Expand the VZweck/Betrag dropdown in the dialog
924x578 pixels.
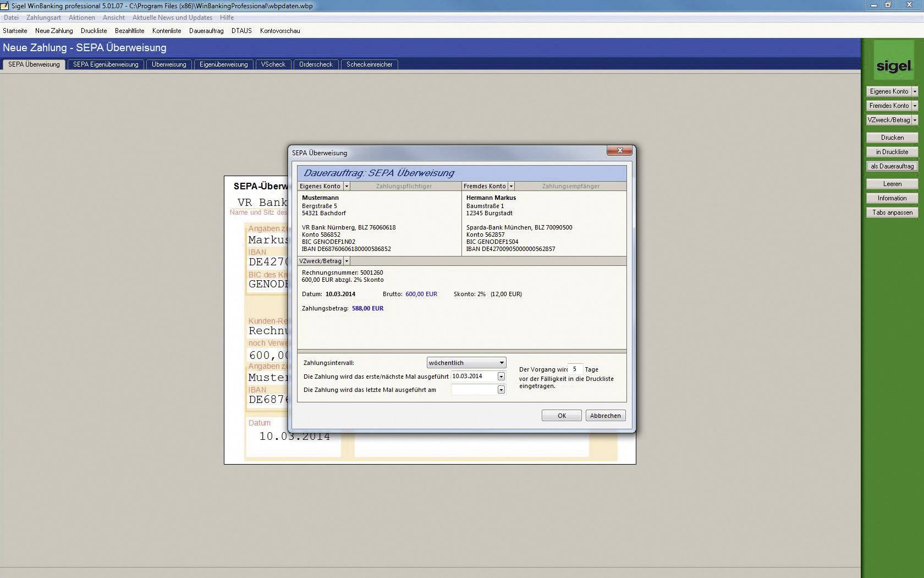click(346, 261)
